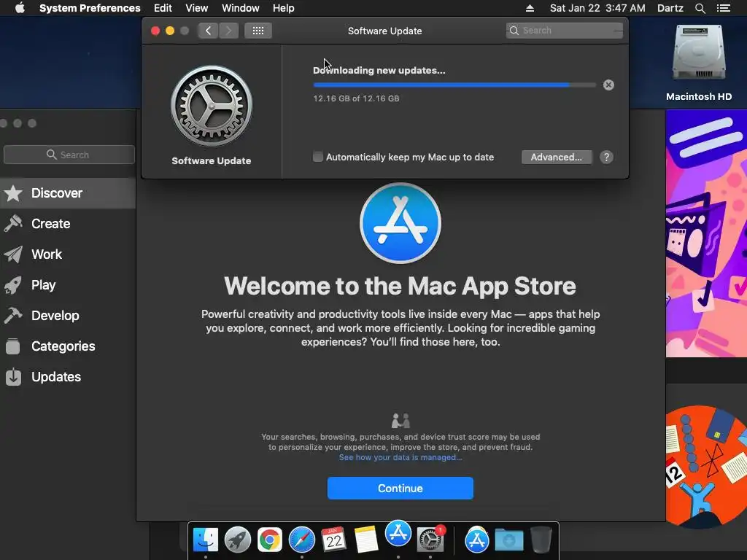The image size is (747, 560).
Task: Toggle Automatically keep my Mac up to date
Action: (x=318, y=157)
